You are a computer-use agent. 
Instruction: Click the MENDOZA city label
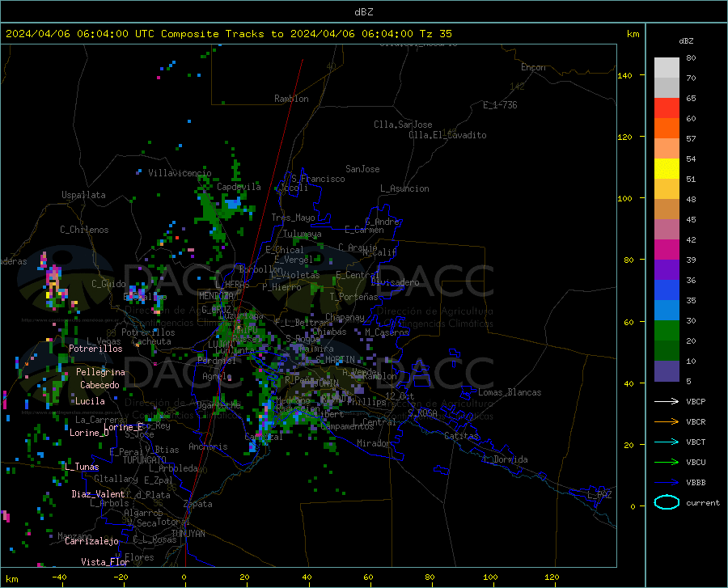point(216,296)
